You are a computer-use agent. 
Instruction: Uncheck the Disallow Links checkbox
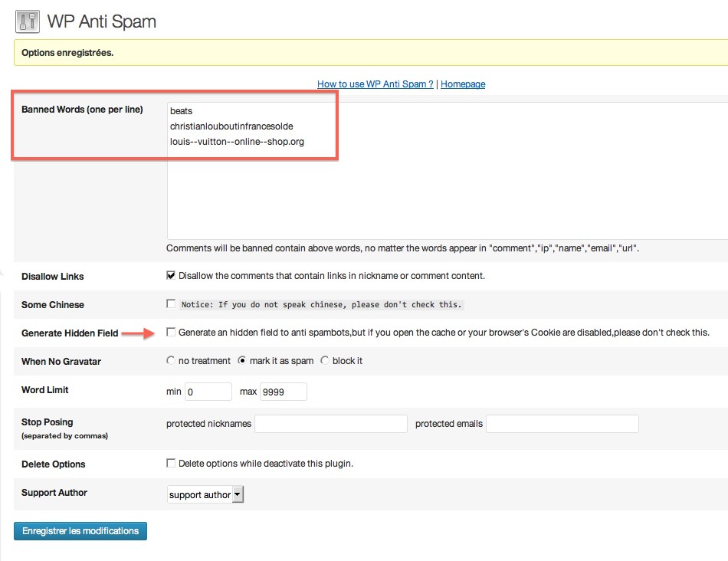tap(171, 275)
